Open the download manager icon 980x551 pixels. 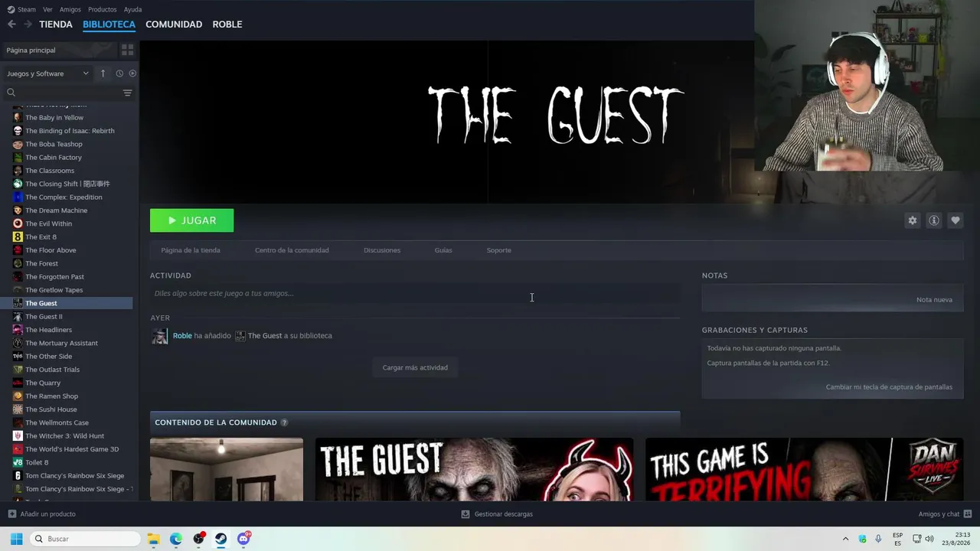[x=465, y=514]
